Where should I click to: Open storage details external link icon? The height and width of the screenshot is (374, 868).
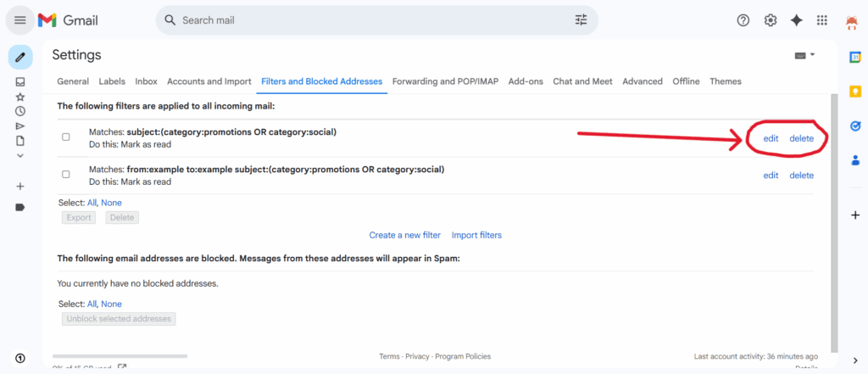(122, 368)
